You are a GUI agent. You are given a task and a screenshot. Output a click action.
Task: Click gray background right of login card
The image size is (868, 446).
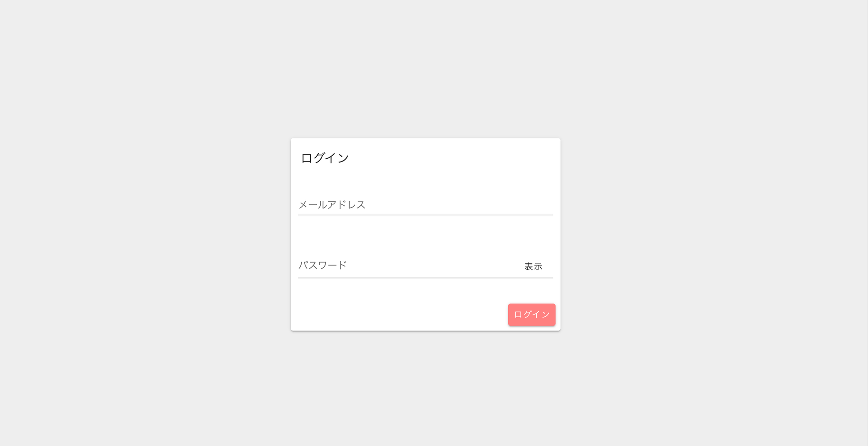(712, 234)
